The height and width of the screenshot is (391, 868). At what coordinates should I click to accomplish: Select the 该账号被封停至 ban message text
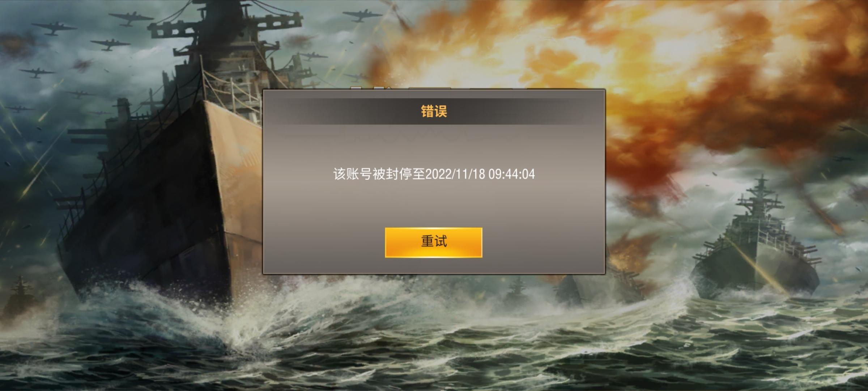click(x=379, y=174)
